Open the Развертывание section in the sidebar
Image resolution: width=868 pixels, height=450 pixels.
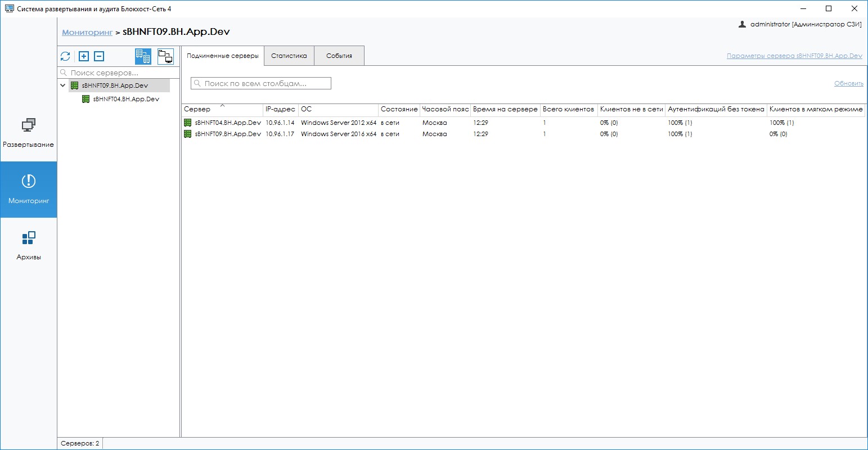(x=28, y=133)
